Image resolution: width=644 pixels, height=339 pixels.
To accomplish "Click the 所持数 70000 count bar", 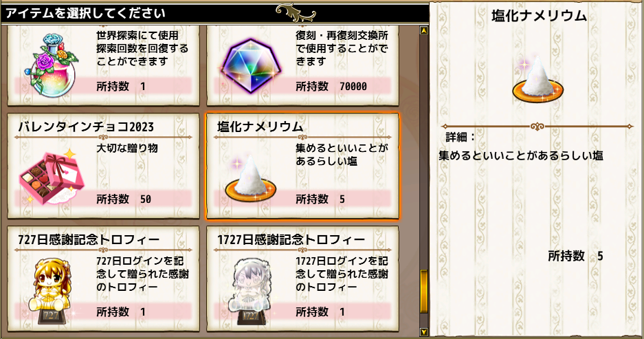I will coord(302,86).
